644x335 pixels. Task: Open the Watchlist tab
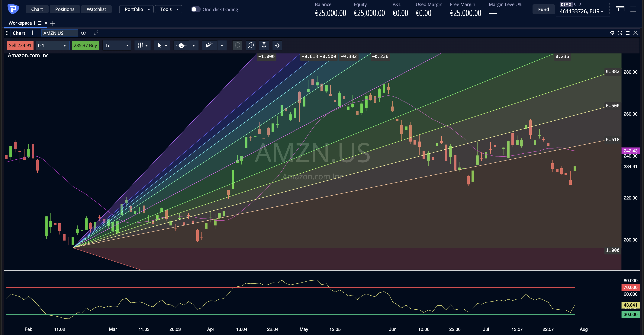tap(96, 9)
